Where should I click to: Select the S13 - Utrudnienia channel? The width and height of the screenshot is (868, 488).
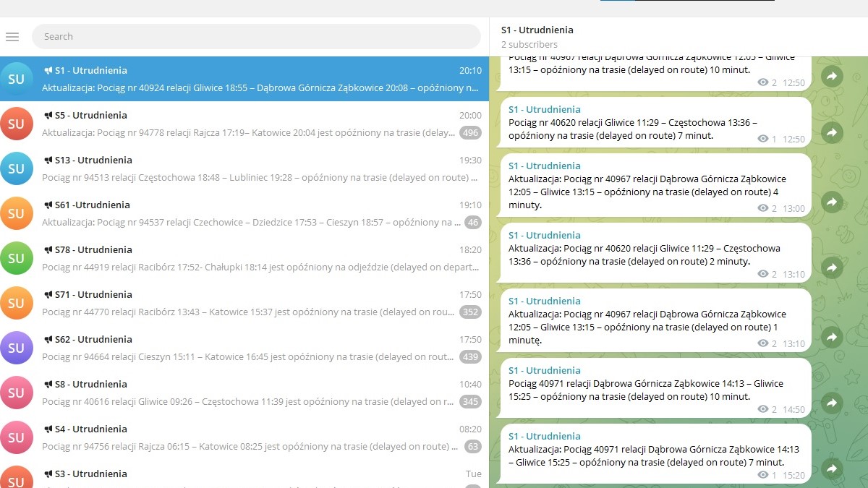246,168
